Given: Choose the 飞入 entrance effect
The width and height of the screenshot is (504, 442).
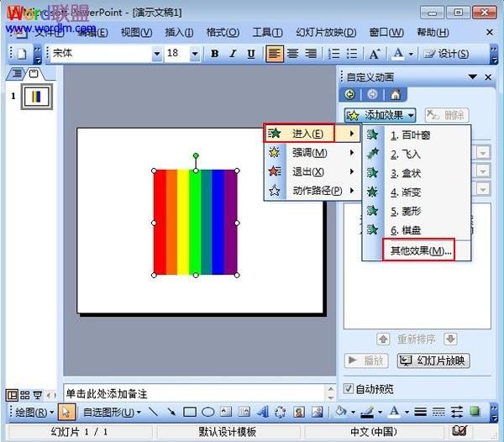Looking at the screenshot, I should tap(417, 155).
